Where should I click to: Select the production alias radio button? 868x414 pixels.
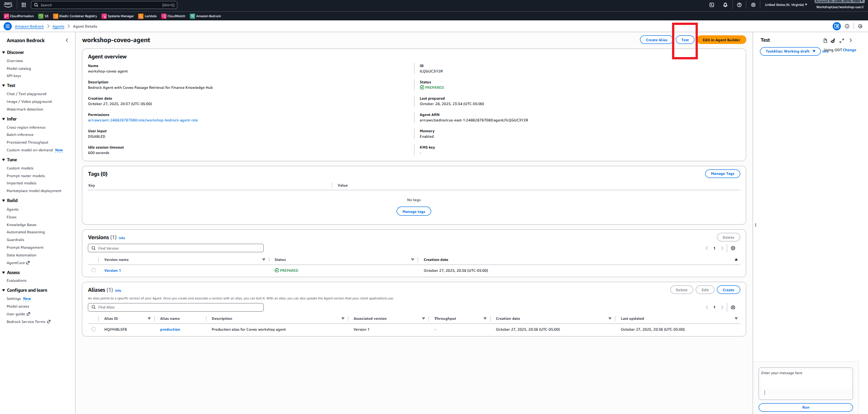point(94,329)
